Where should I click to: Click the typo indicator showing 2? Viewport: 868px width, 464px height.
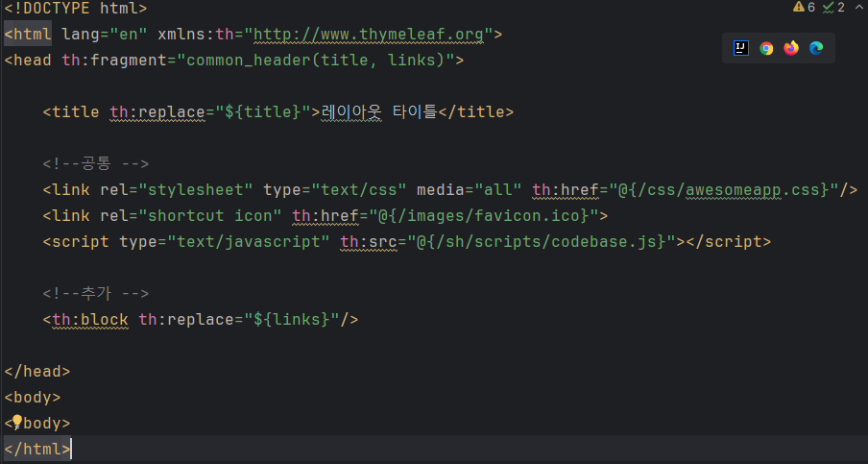[833, 7]
